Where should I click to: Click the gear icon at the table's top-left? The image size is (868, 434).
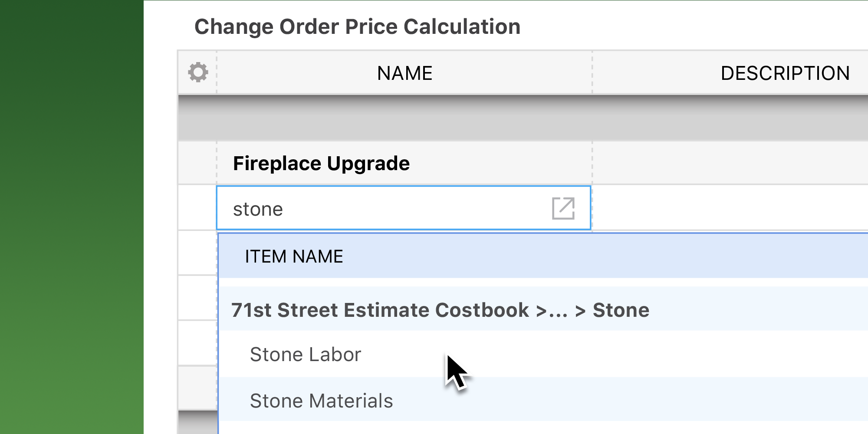(197, 72)
